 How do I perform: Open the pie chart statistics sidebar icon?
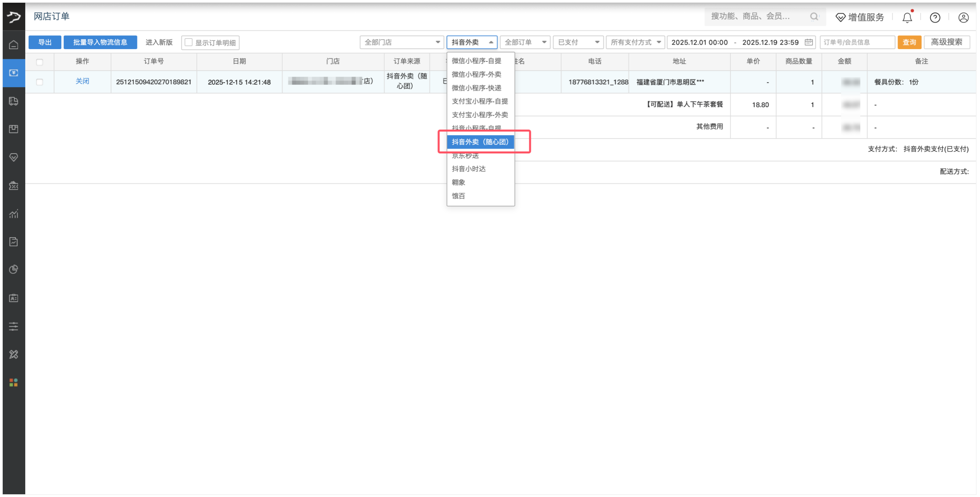14,269
